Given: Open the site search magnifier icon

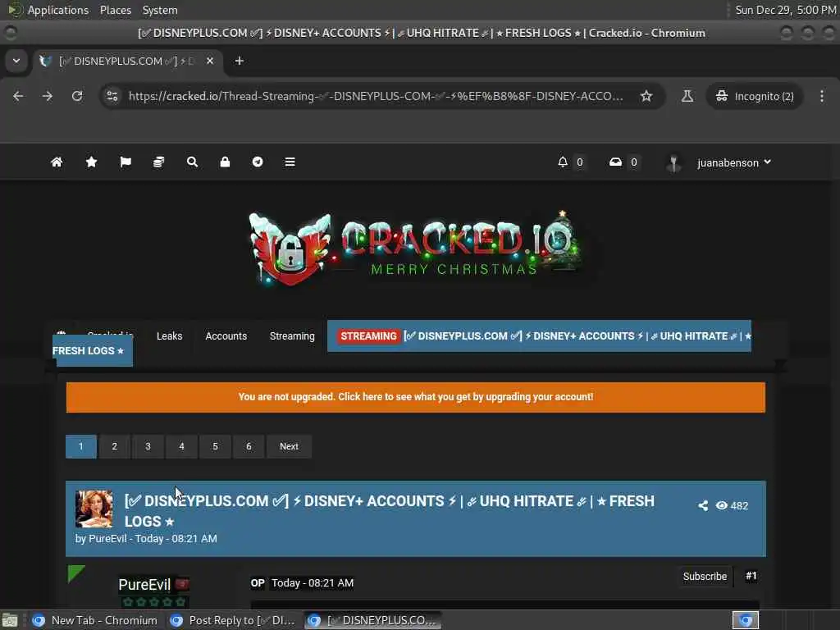Looking at the screenshot, I should [192, 162].
